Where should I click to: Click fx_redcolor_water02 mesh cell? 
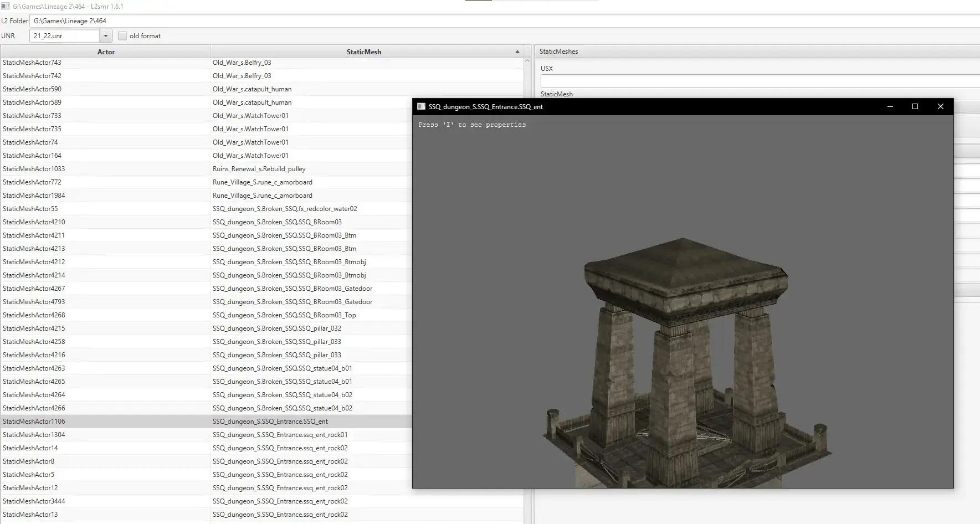[x=285, y=209]
